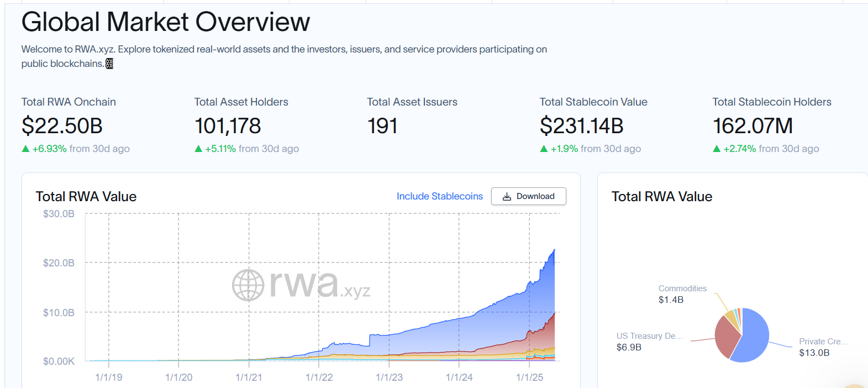Click the Total Stablecoin Value label
This screenshot has width=868, height=388.
(x=593, y=102)
